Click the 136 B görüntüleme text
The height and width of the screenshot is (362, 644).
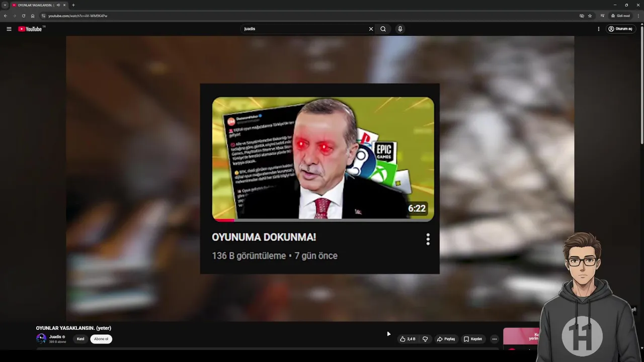click(x=249, y=256)
